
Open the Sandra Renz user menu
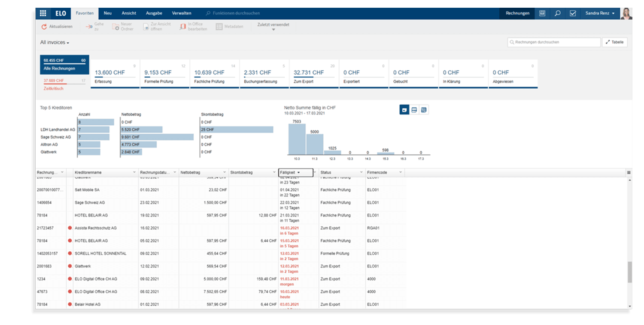tap(600, 13)
